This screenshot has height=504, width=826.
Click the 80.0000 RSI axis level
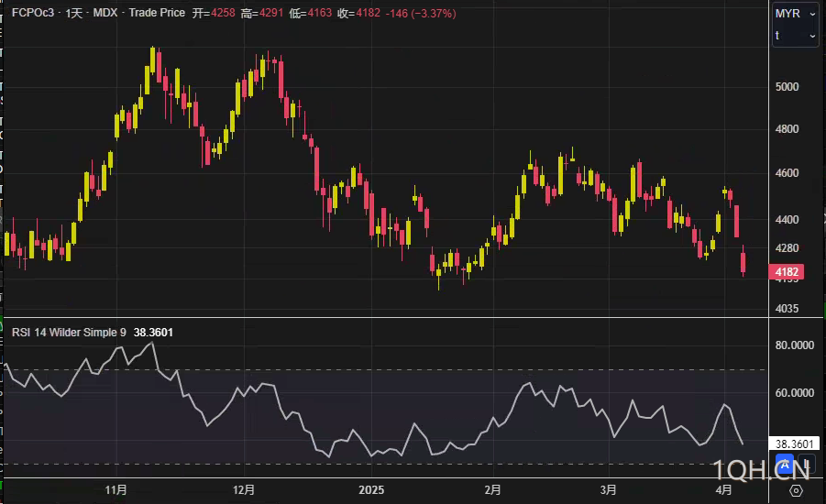tap(795, 345)
